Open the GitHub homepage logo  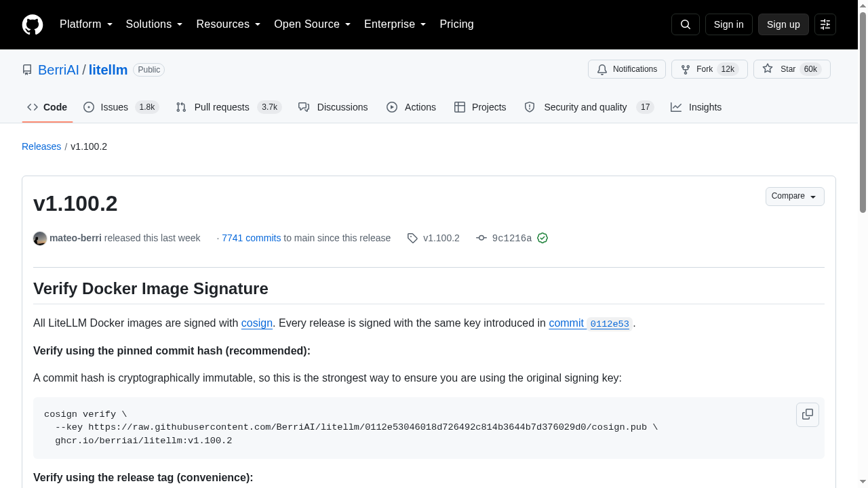pyautogui.click(x=33, y=24)
